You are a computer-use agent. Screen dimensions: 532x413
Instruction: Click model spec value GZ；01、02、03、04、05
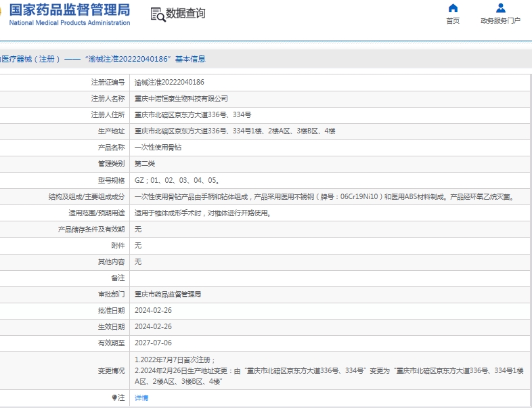click(177, 180)
